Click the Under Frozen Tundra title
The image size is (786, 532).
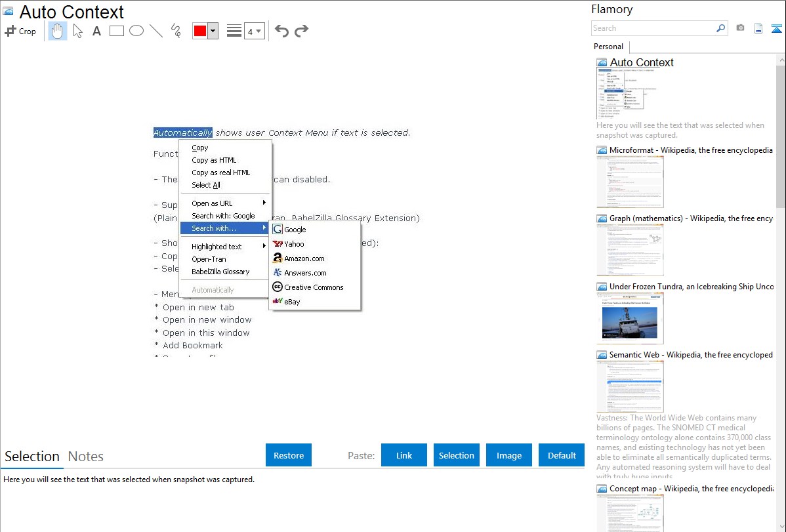[x=692, y=287]
